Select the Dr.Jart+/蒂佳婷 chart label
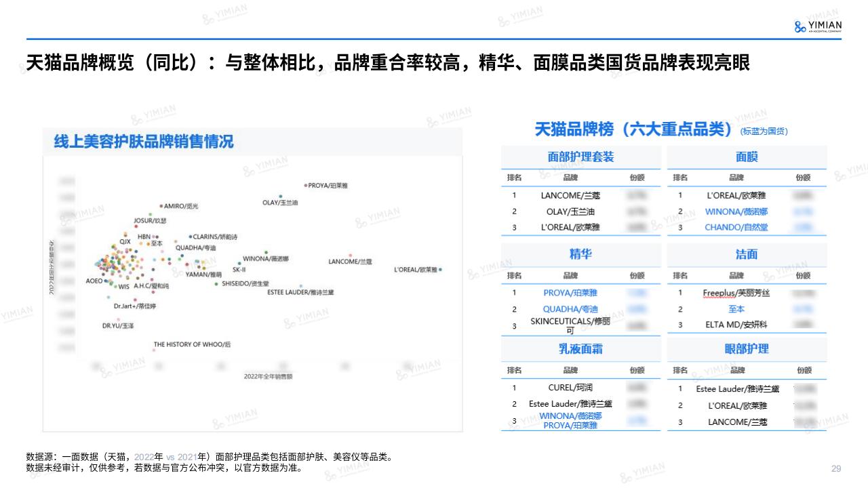The image size is (868, 488). point(135,306)
